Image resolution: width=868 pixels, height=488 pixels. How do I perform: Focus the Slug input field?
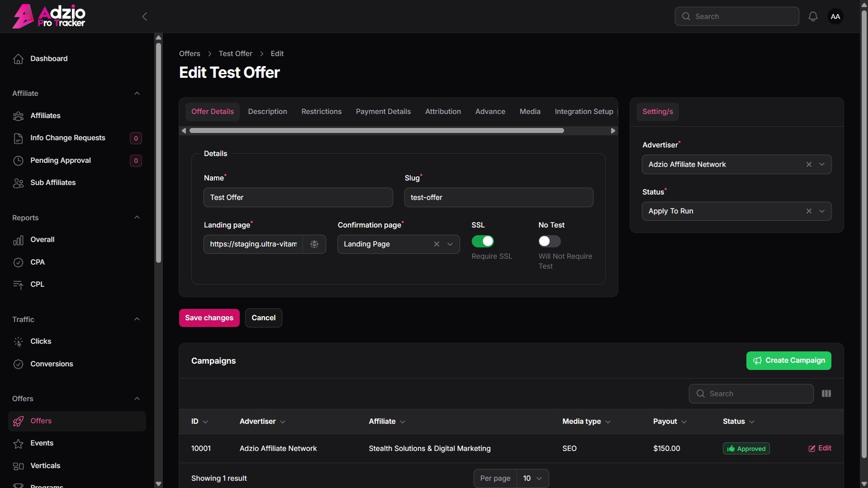point(498,198)
